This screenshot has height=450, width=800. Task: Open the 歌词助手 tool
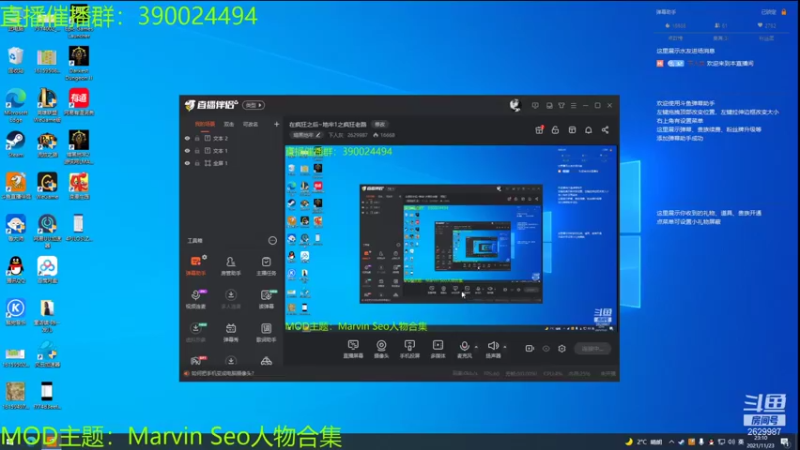266,332
